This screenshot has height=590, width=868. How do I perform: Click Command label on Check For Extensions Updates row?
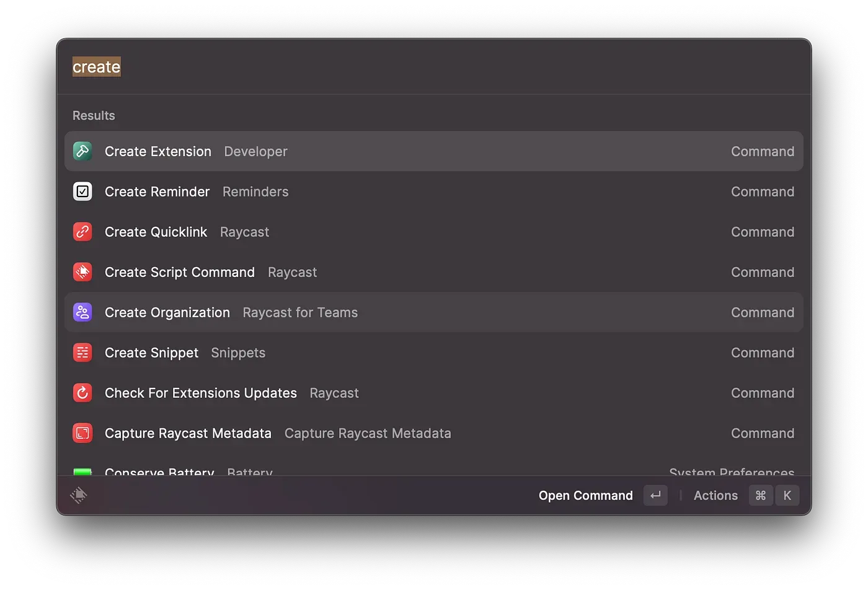click(763, 393)
